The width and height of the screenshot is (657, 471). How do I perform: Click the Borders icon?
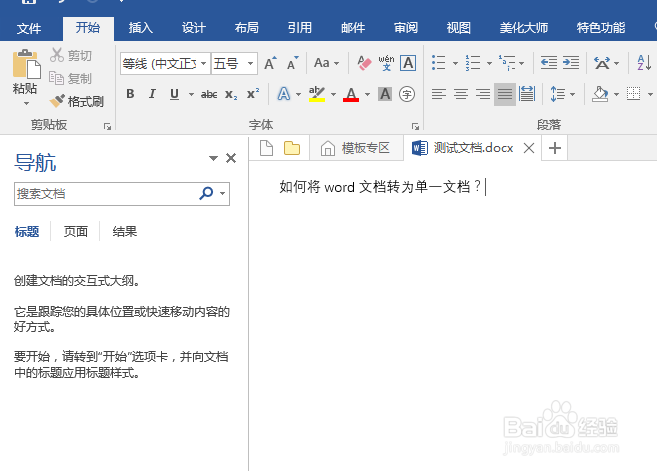coord(634,94)
